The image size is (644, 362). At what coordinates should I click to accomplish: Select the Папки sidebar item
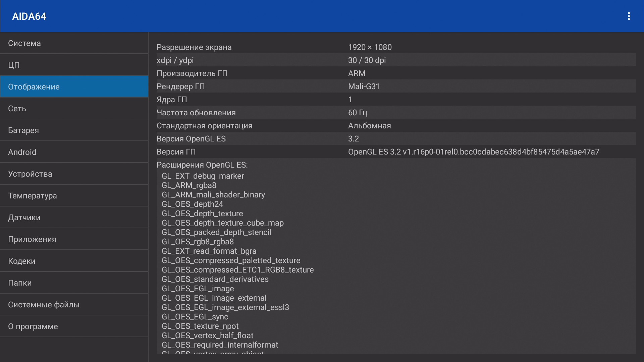coord(74,283)
